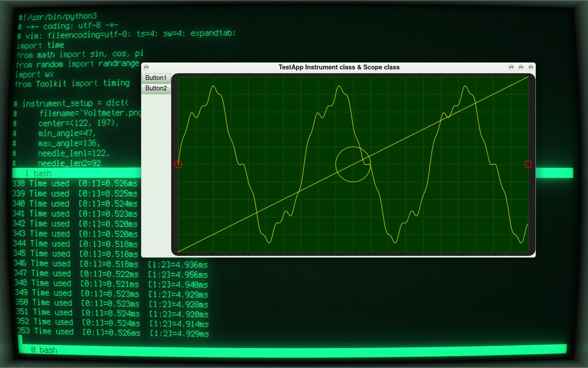Click the middle of three TestApp title buttons
Screen dimensions: 588x368
click(x=521, y=67)
